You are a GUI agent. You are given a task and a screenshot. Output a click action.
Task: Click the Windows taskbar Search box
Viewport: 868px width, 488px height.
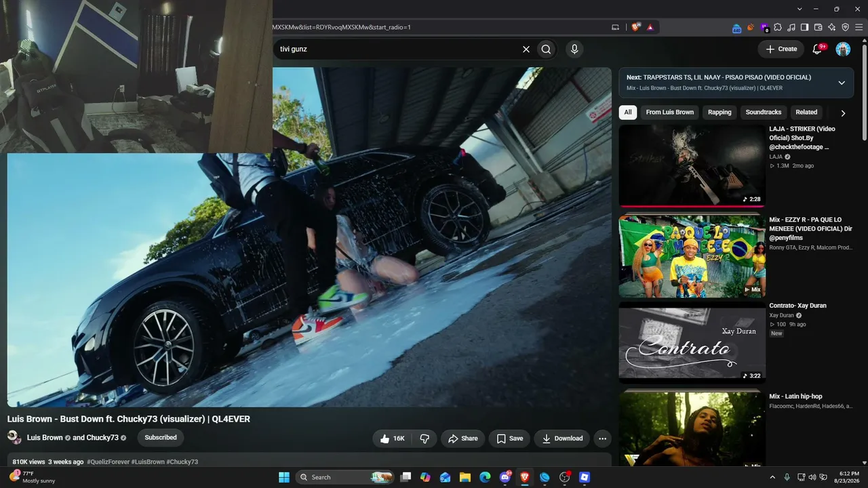(x=345, y=477)
